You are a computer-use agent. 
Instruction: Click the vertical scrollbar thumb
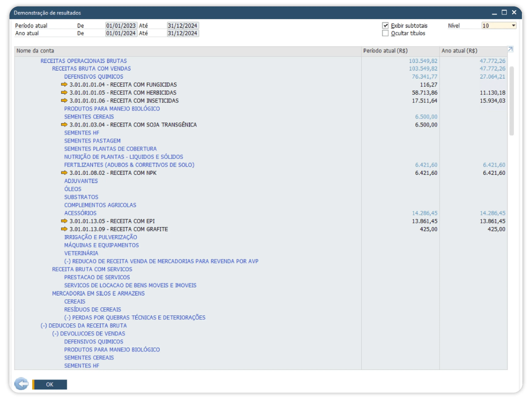(511, 101)
